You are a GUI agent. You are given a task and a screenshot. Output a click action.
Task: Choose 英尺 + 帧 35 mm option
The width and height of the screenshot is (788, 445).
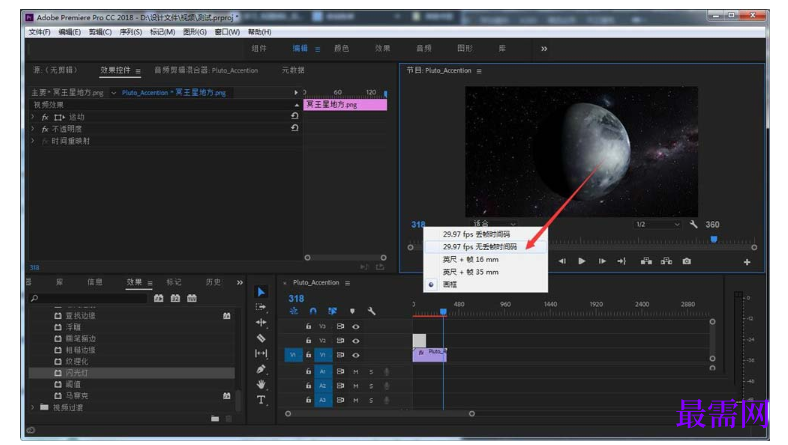click(x=485, y=272)
